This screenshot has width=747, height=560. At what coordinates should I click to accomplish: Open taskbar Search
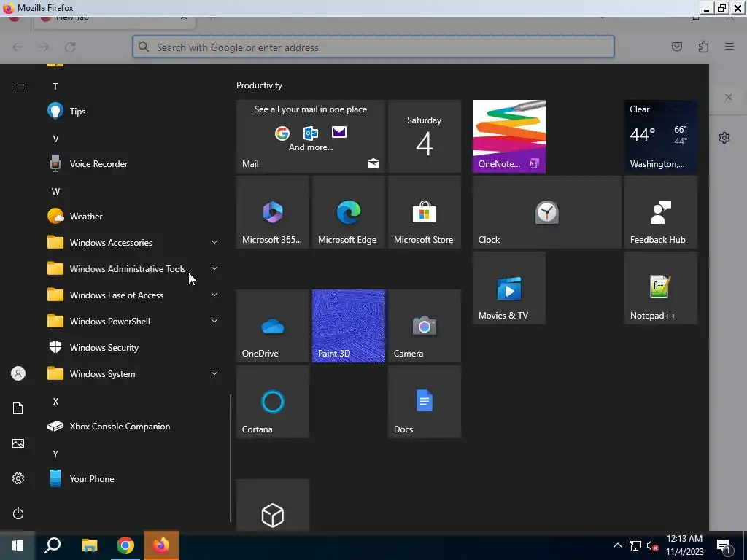click(53, 545)
